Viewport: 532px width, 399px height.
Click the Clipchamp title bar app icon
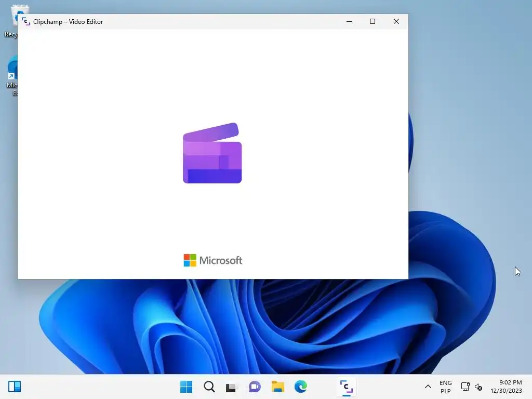(x=26, y=21)
